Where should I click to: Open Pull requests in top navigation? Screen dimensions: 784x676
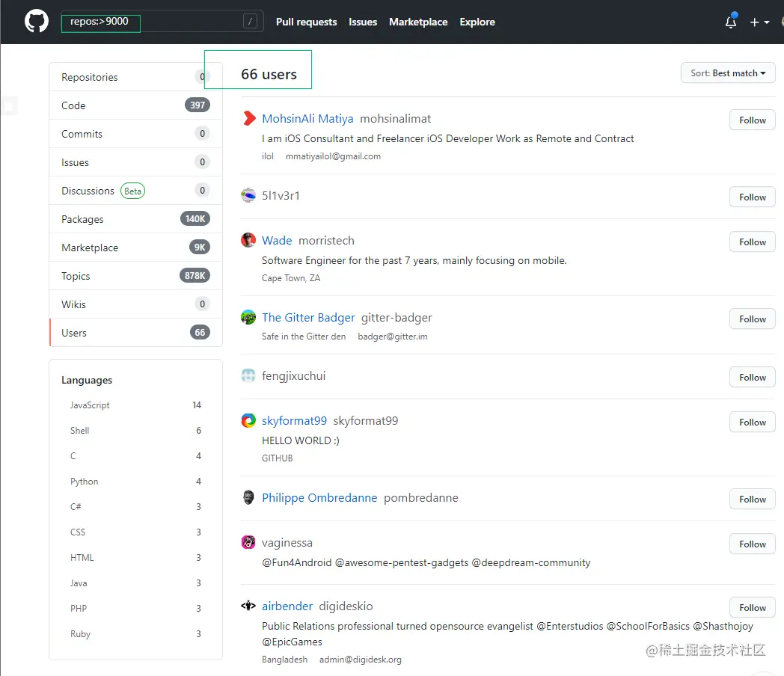point(307,22)
